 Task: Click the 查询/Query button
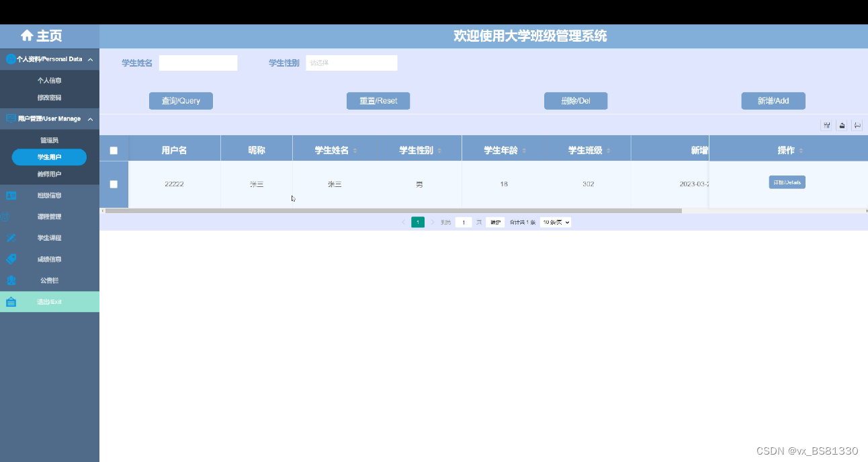(181, 101)
